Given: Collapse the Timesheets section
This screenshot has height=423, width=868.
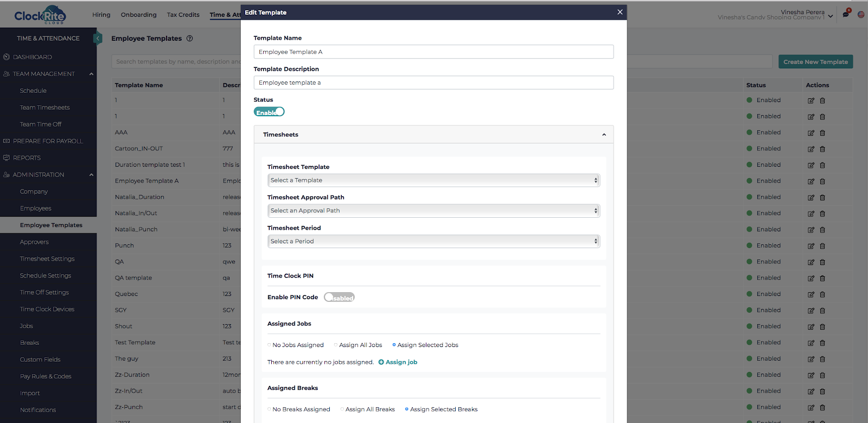Looking at the screenshot, I should pos(604,135).
